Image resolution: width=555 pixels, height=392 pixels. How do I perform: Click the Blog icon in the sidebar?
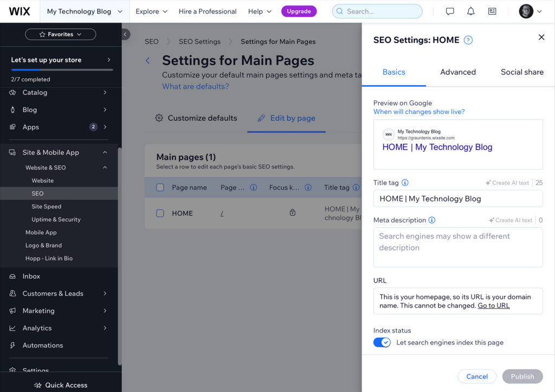tap(12, 110)
